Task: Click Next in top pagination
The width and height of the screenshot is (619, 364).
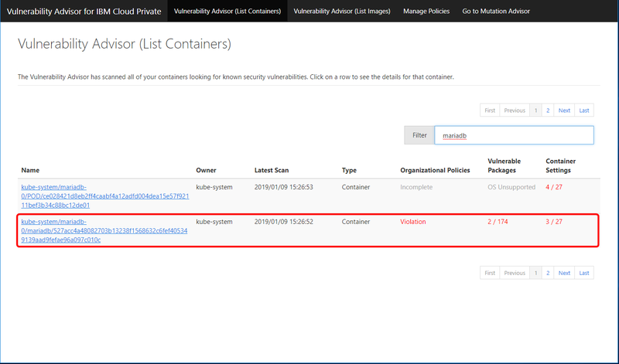Action: click(564, 111)
